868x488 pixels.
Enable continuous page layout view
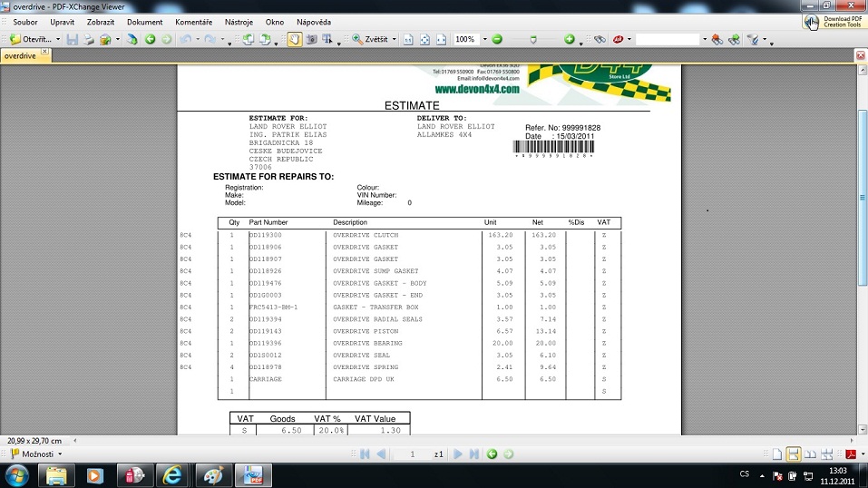click(793, 454)
